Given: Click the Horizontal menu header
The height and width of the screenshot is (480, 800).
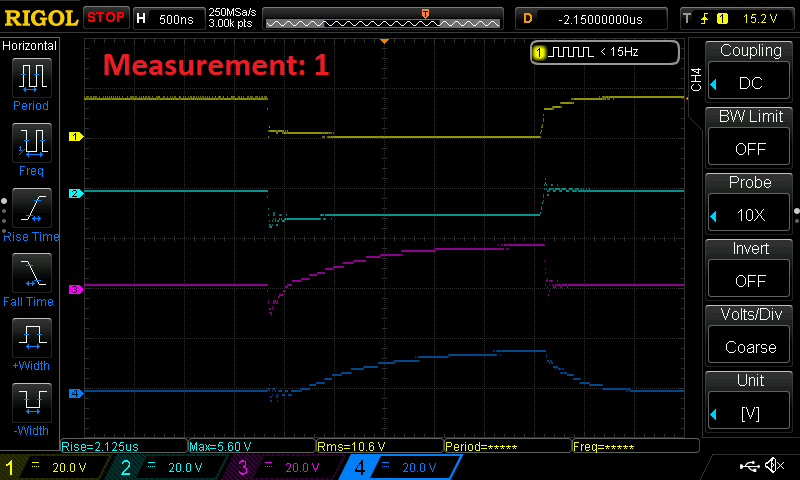Looking at the screenshot, I should point(30,46).
